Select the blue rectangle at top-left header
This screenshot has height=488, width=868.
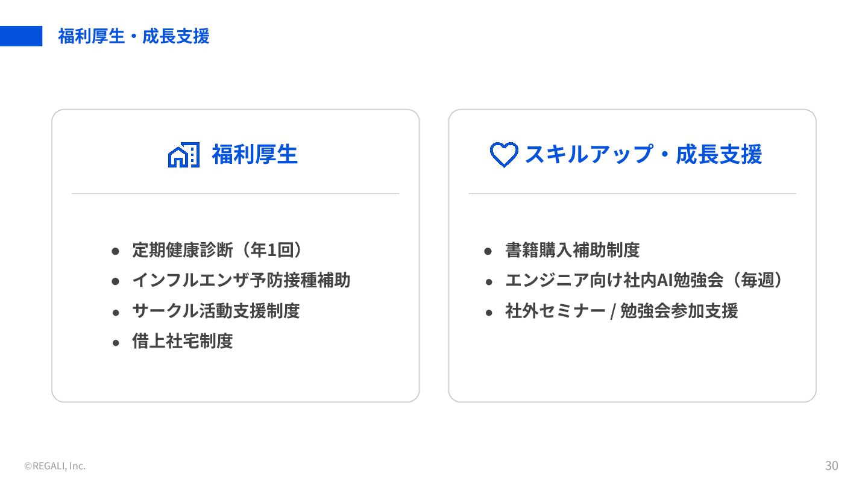tap(21, 36)
